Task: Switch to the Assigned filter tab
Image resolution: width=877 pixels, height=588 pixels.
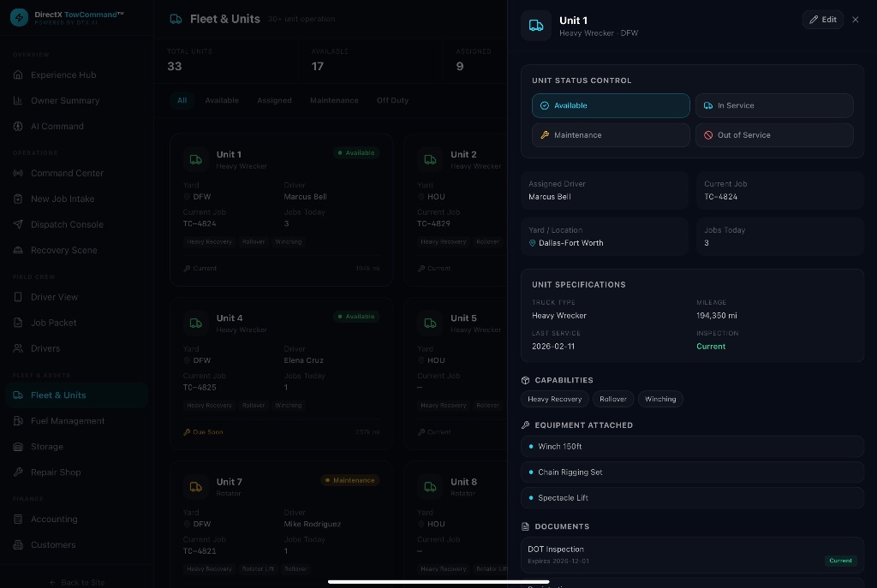Action: click(x=275, y=101)
